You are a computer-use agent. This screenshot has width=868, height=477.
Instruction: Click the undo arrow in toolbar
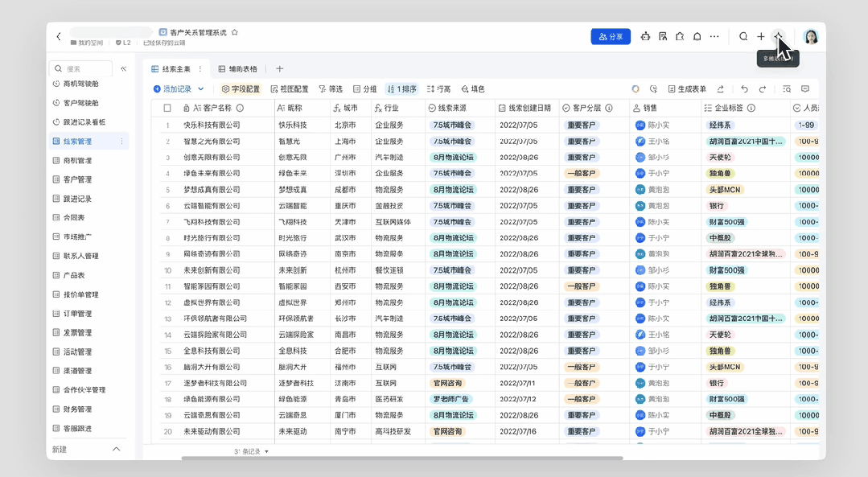[x=744, y=89]
